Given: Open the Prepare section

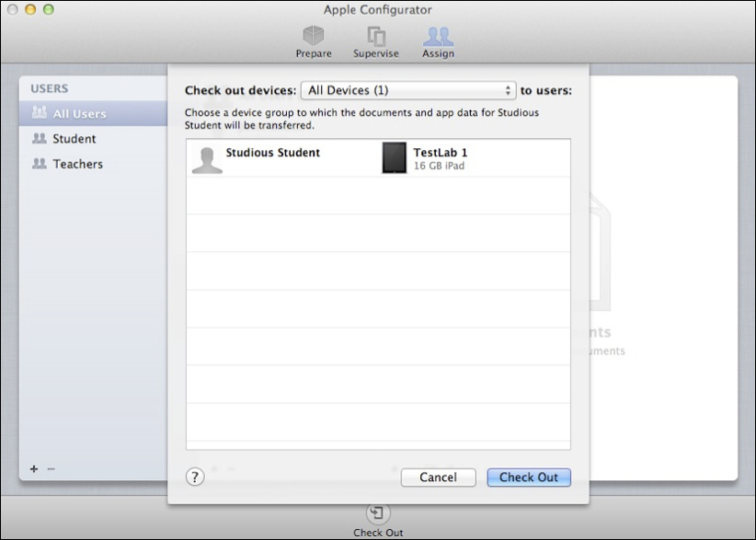Looking at the screenshot, I should [x=314, y=42].
